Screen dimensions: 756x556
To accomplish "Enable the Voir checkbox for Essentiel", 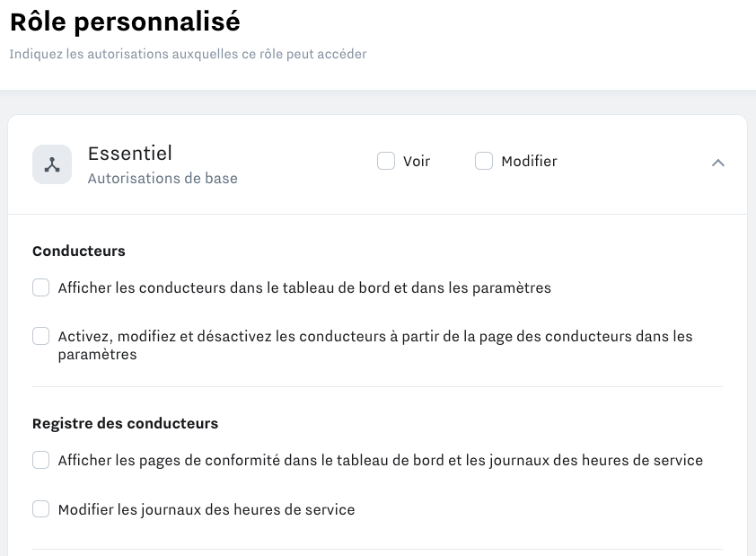I will (x=386, y=162).
